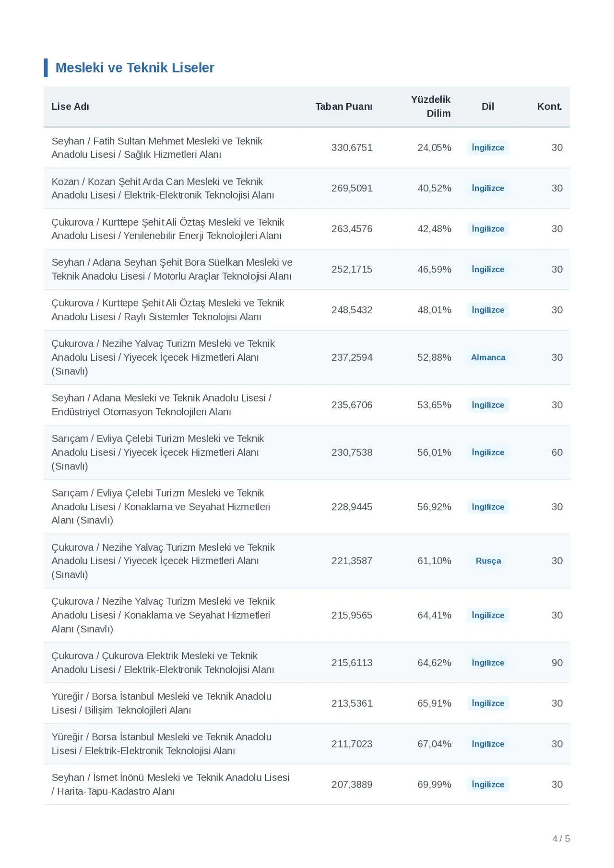Click the 252,1715 score for Şehit Bora Süelkan
The image size is (614, 868).
click(352, 270)
